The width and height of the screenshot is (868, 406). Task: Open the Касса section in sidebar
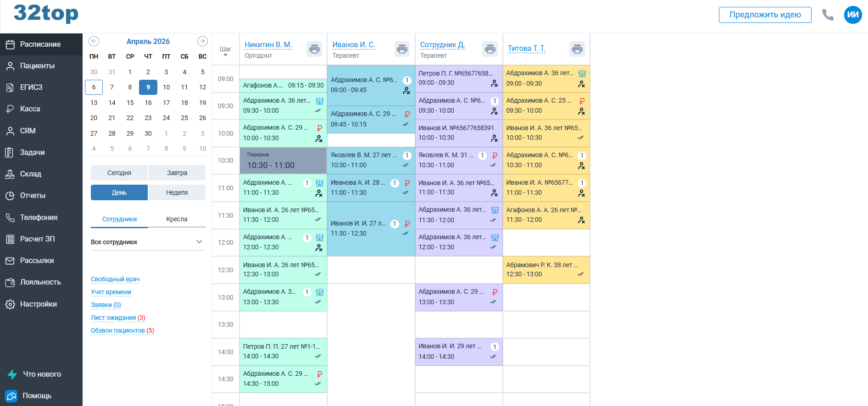point(30,109)
